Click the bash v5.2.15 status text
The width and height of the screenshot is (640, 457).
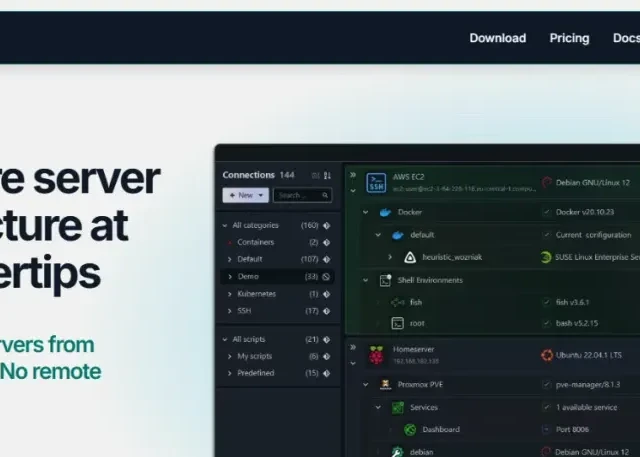pyautogui.click(x=577, y=324)
